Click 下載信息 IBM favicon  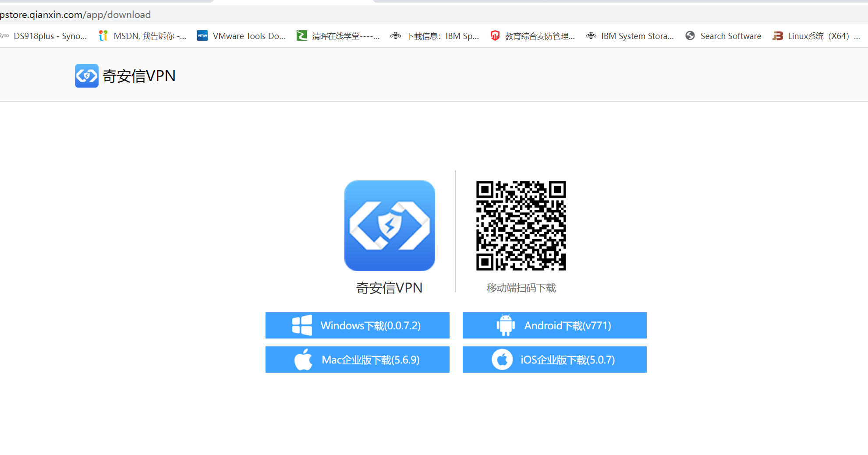click(x=396, y=36)
